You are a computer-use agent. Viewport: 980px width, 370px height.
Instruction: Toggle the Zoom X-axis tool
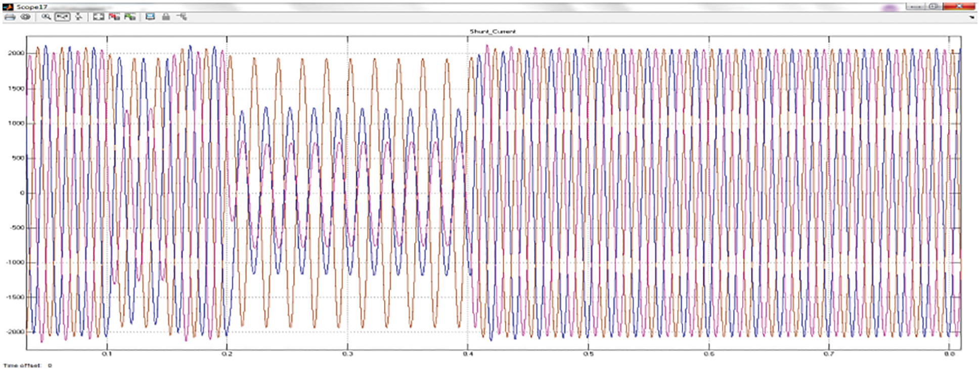[62, 17]
